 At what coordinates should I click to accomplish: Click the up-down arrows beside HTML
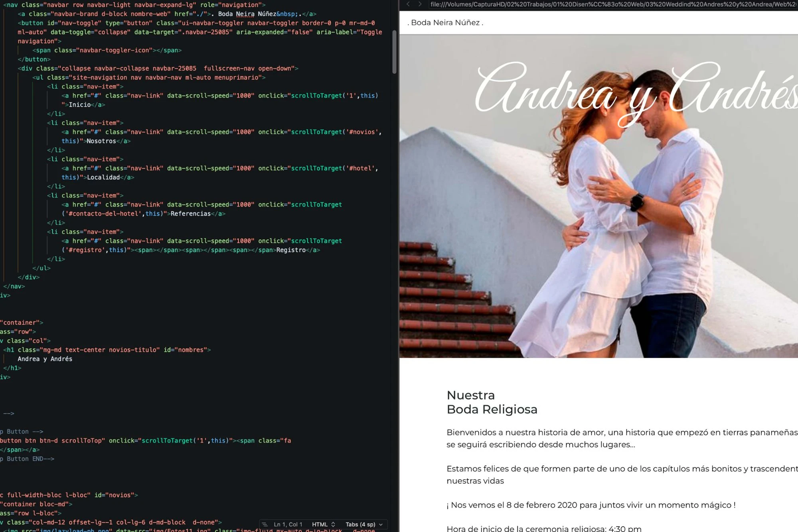click(x=333, y=524)
